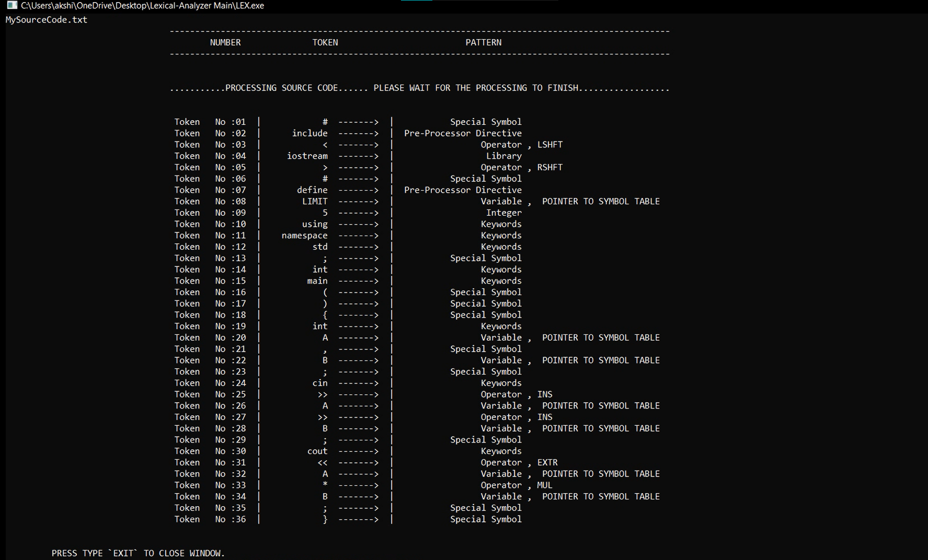
Task: Select the 'cin' token text
Action: (x=320, y=383)
